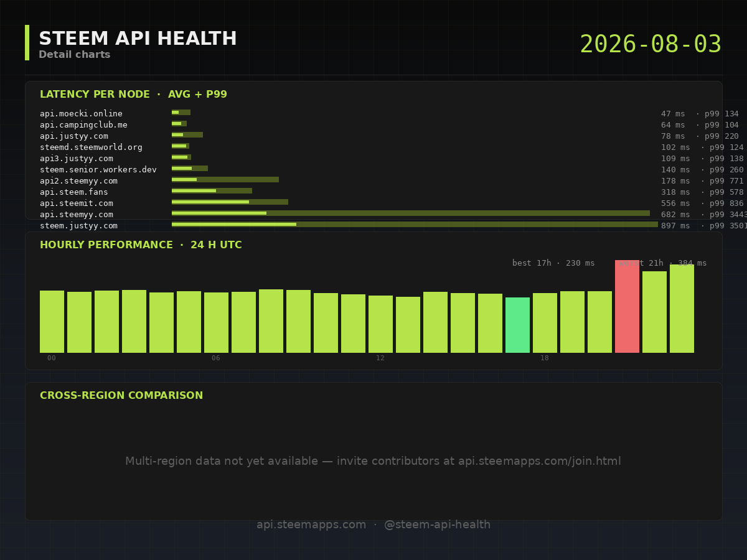This screenshot has width=747, height=560.
Task: Click the 556 ms · p99 836 value
Action: point(702,203)
